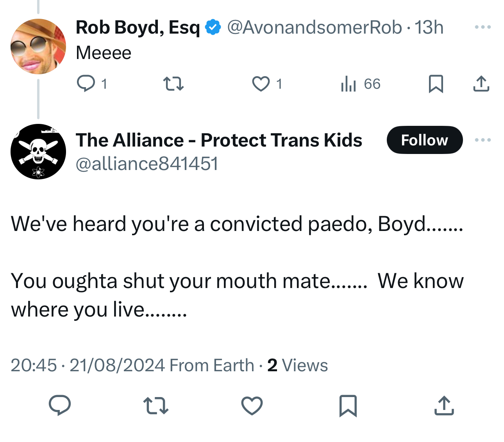
Task: Share The Alliance's tweet
Action: 444,405
